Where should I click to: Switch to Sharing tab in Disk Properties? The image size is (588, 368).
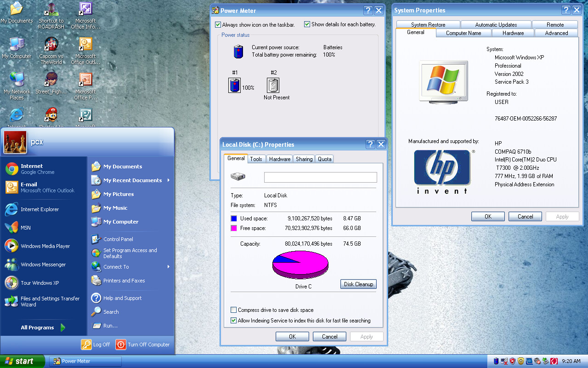pos(304,159)
